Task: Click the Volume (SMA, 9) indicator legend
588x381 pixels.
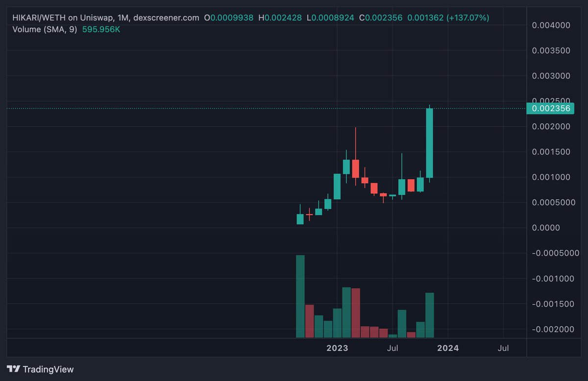Action: pyautogui.click(x=44, y=29)
